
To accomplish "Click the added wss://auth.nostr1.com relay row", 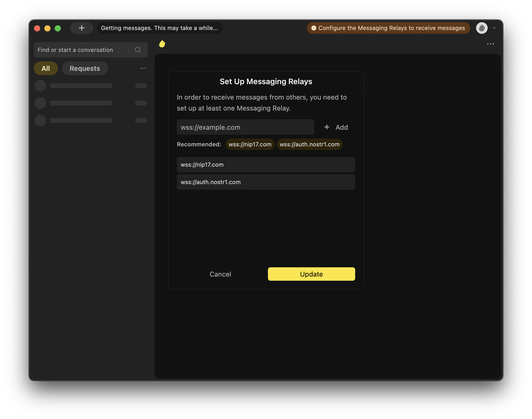I will [x=266, y=182].
